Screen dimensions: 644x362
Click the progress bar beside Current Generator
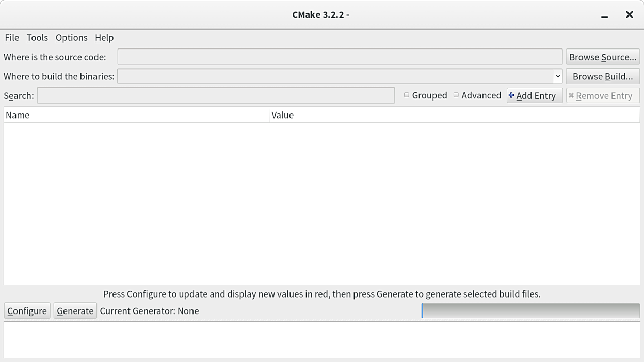click(530, 310)
